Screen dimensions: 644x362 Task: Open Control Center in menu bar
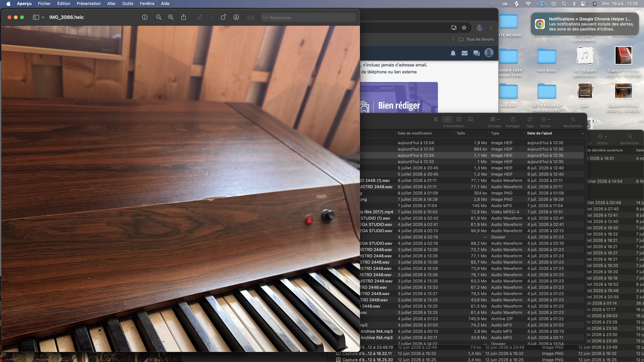(583, 3)
